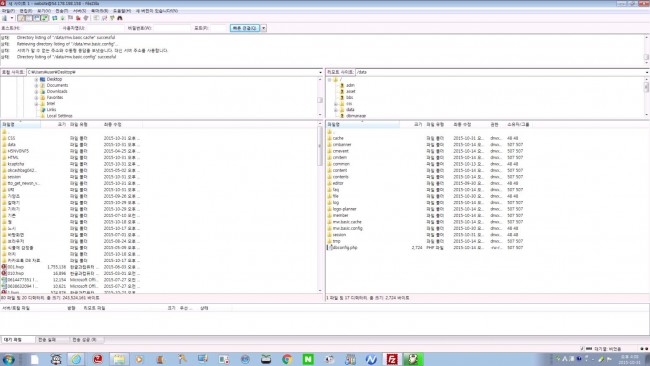Toggle message log display toolbar button

22,18
